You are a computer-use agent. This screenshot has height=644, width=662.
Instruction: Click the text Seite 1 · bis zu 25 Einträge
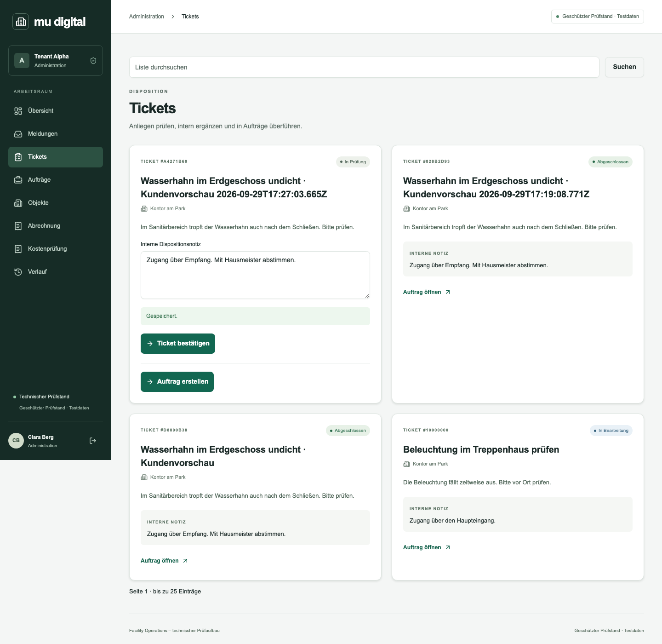(x=165, y=592)
